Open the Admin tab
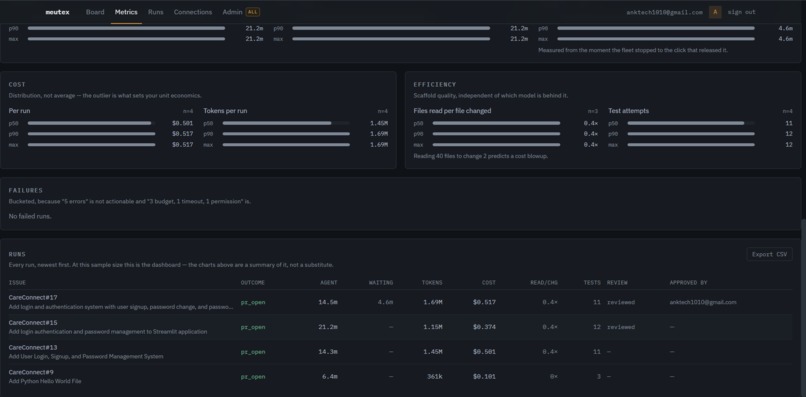Screen dimensions: 806x397 pyautogui.click(x=232, y=12)
